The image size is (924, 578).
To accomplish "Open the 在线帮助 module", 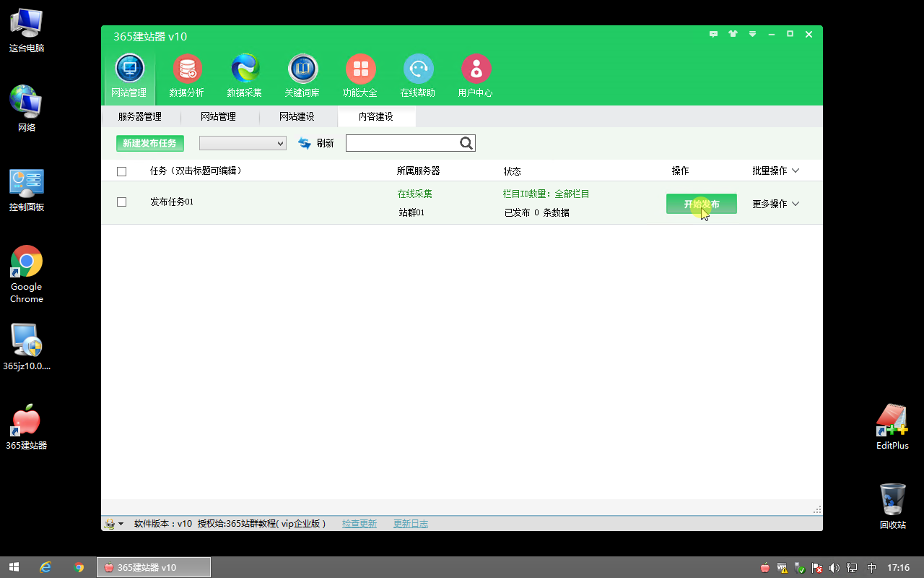I will [x=418, y=77].
